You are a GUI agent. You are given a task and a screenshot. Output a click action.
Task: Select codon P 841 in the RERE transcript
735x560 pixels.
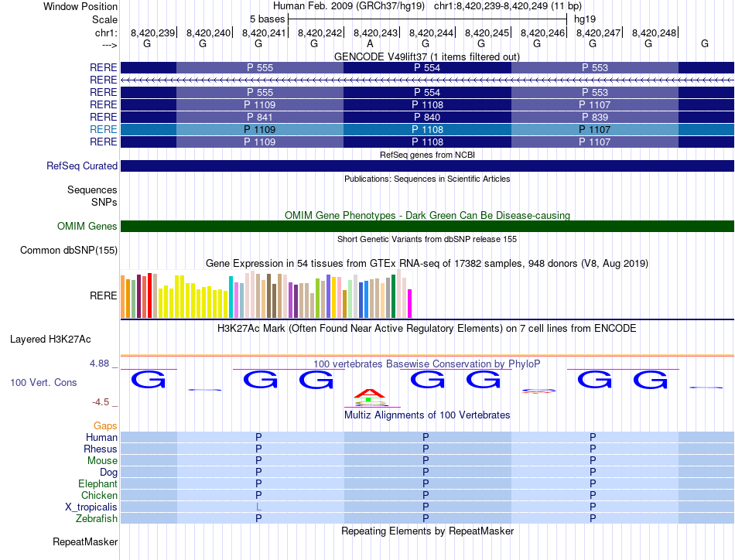coord(260,117)
